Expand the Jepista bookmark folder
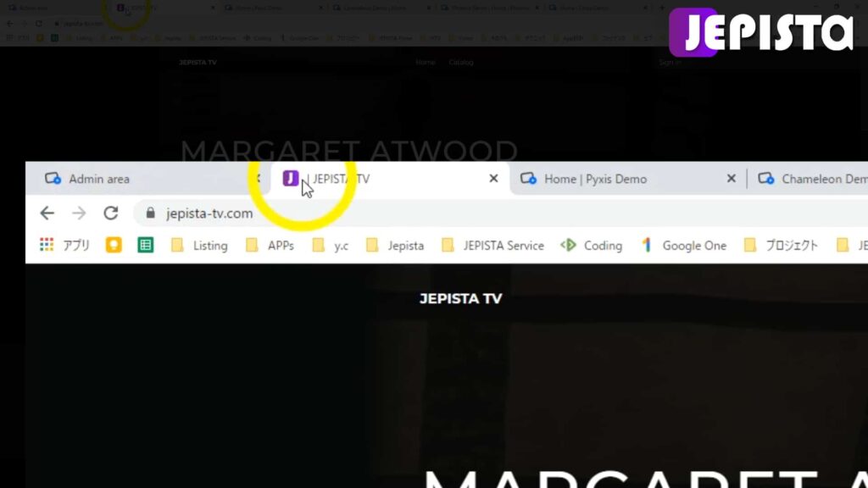The height and width of the screenshot is (488, 868). [x=395, y=245]
